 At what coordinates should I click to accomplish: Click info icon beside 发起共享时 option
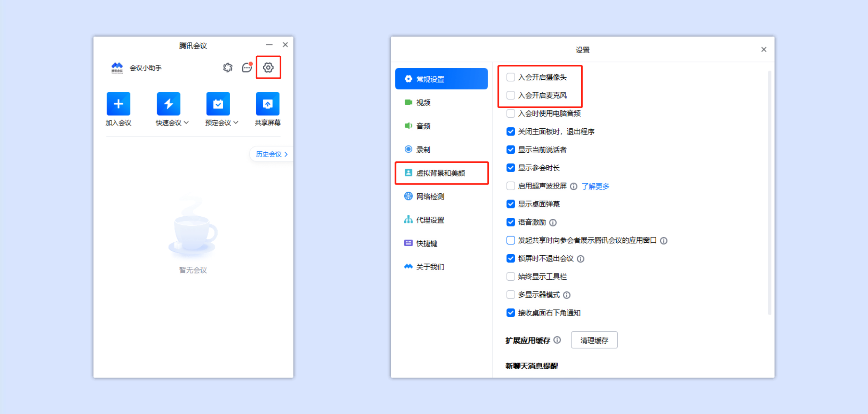point(664,241)
